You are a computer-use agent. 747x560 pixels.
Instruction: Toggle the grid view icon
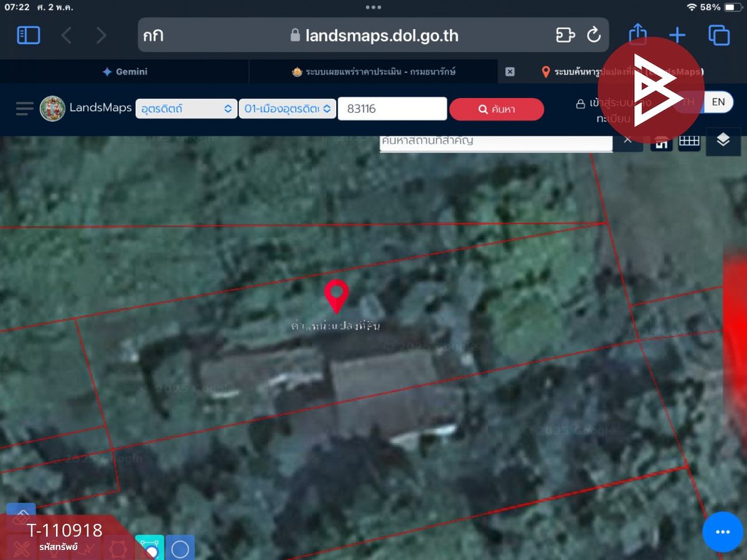tap(689, 142)
